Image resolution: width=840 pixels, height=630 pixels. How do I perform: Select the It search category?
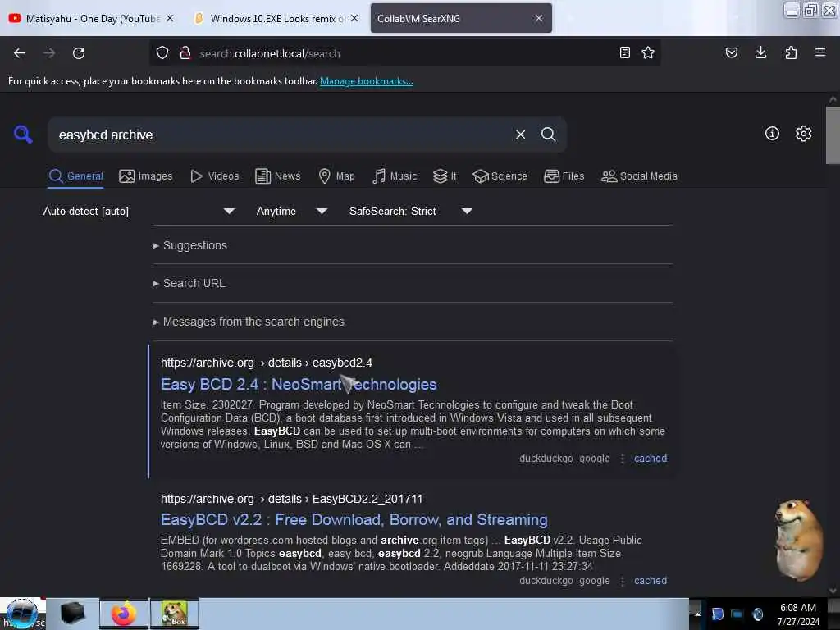click(445, 176)
